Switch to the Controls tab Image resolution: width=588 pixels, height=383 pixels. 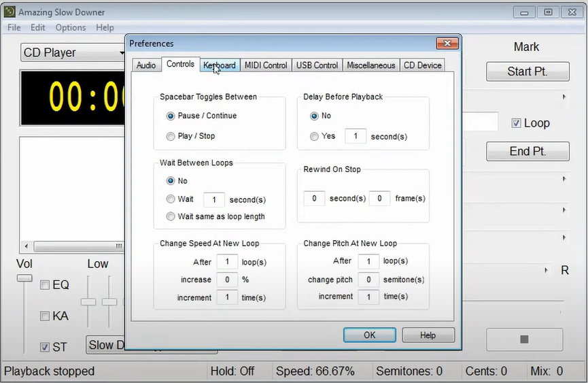point(180,64)
